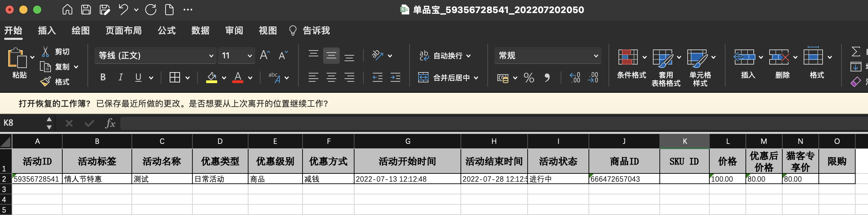
Task: Toggle italic formatting
Action: pyautogui.click(x=120, y=77)
